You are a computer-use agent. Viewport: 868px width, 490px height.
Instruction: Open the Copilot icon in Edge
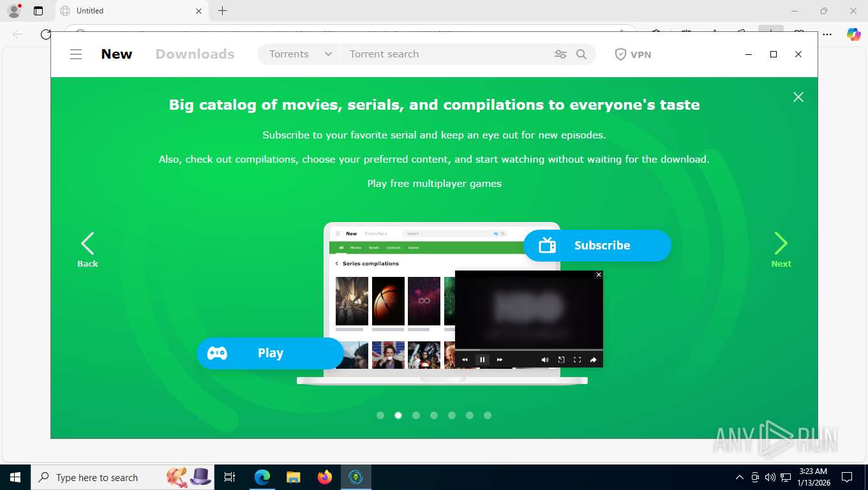coord(853,34)
